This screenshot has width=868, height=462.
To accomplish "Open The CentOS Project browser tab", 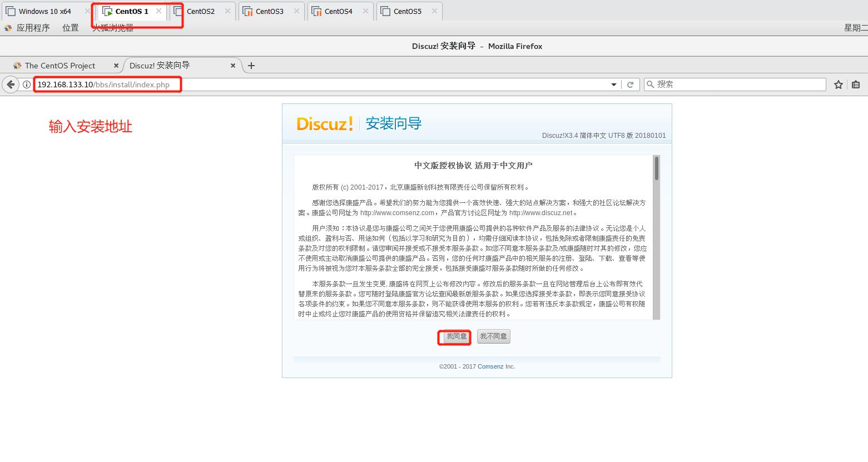I will pyautogui.click(x=60, y=66).
